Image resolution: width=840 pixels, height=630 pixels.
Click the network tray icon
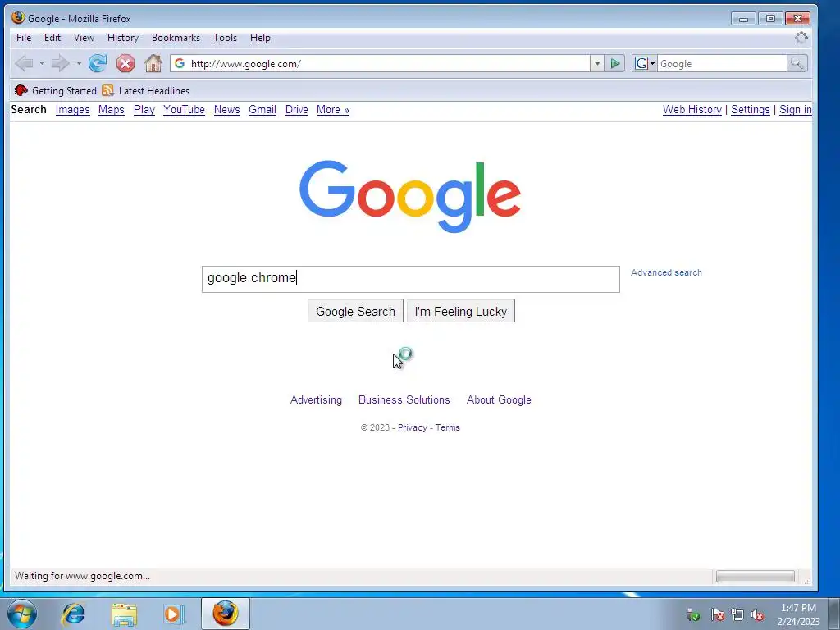pos(737,614)
